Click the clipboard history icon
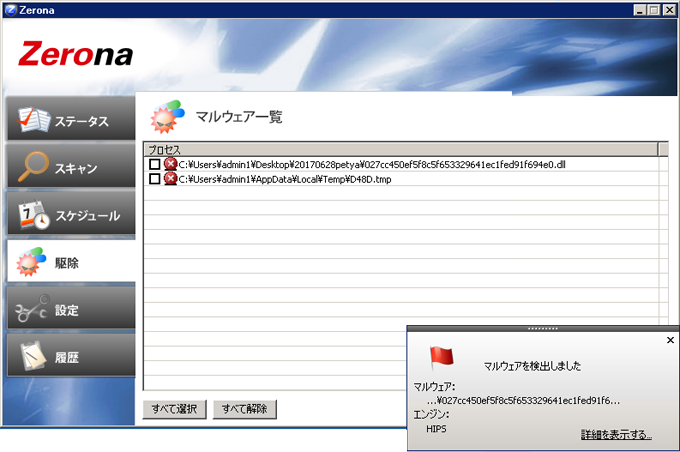680x452 pixels. (33, 356)
